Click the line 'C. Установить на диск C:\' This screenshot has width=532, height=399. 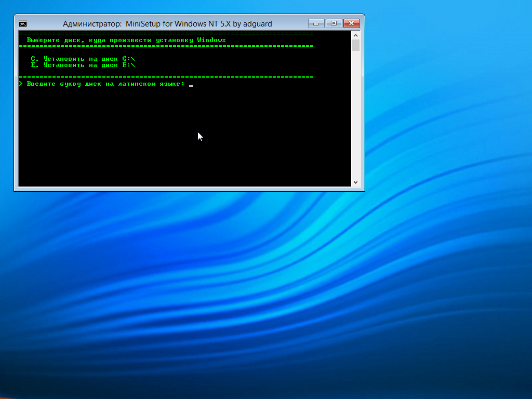[x=83, y=59]
